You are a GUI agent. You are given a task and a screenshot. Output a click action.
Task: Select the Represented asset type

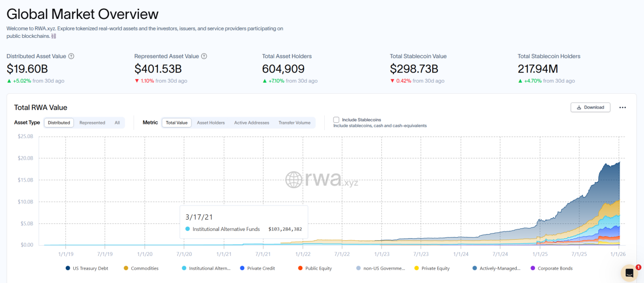tap(92, 123)
